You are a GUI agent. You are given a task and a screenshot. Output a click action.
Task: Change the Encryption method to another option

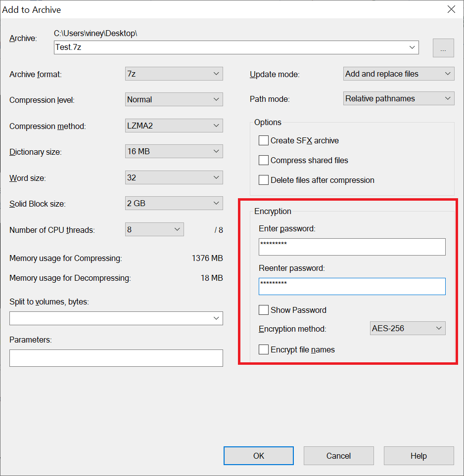click(407, 328)
